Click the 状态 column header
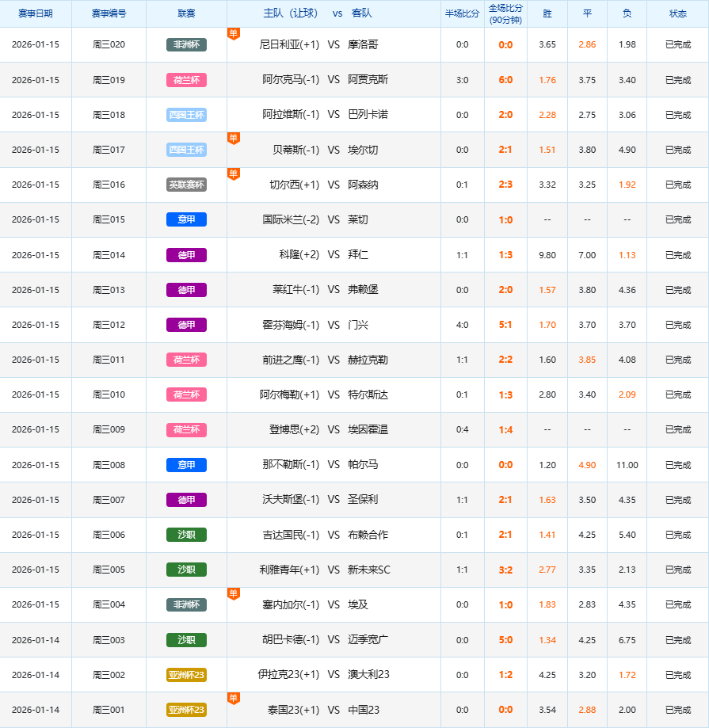Viewport: 709px width, 728px height. [678, 13]
